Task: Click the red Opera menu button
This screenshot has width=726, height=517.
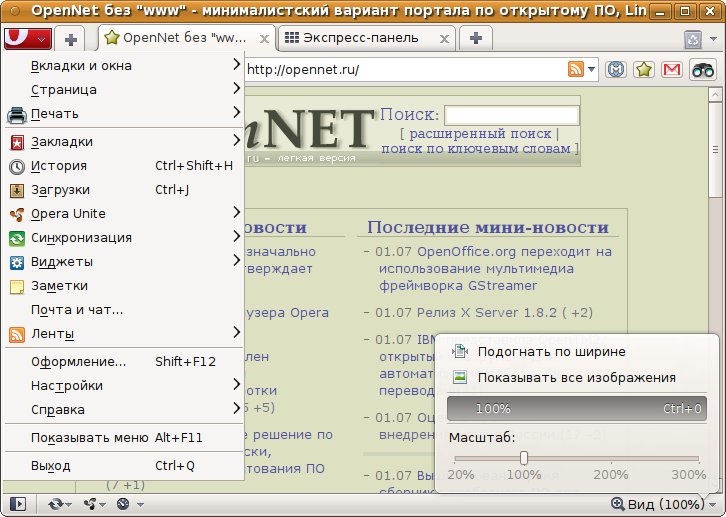Action: [x=27, y=38]
